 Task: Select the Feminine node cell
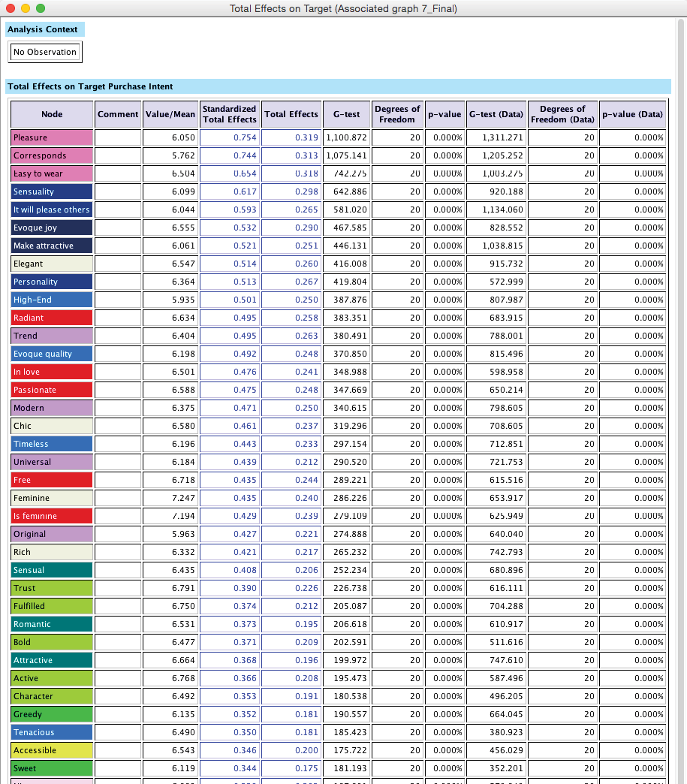52,497
